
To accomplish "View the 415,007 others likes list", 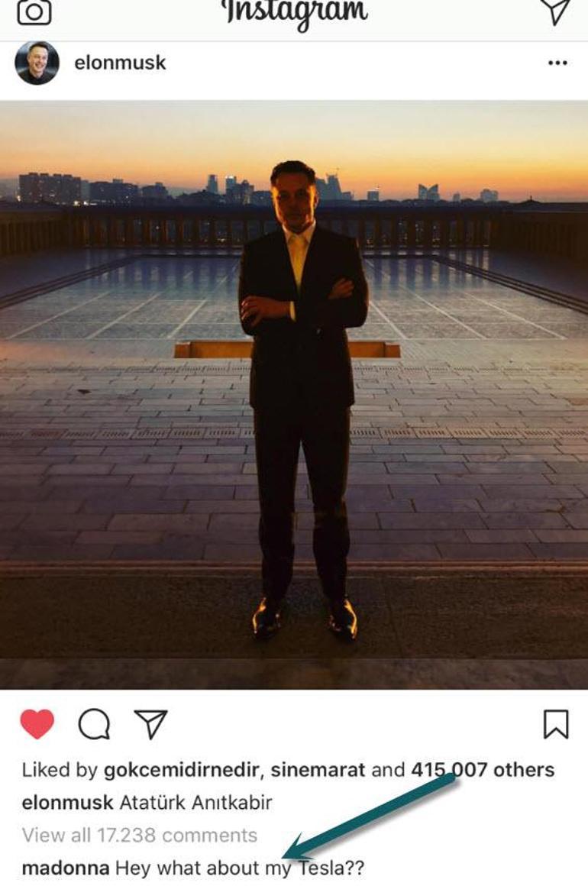I will point(483,770).
